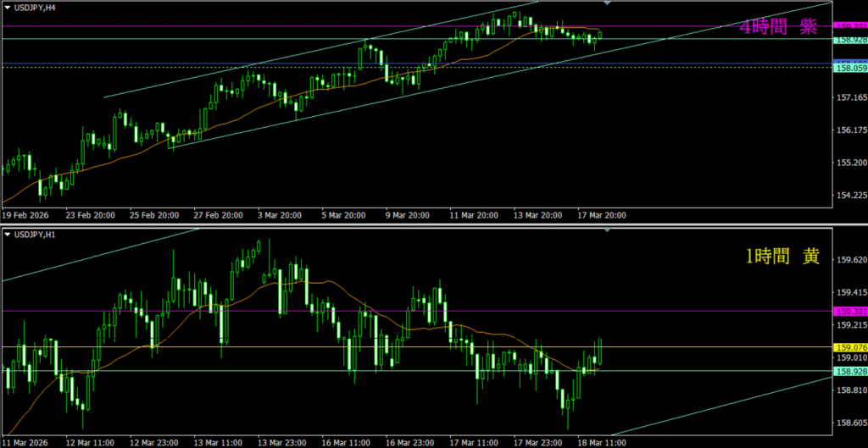The width and height of the screenshot is (868, 448).
Task: Select the magenta '4時間 紫' text label
Action: point(778,28)
